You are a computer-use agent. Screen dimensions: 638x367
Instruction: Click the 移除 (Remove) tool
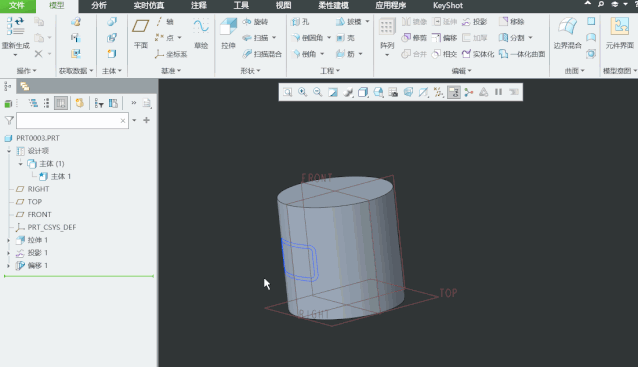click(x=511, y=22)
